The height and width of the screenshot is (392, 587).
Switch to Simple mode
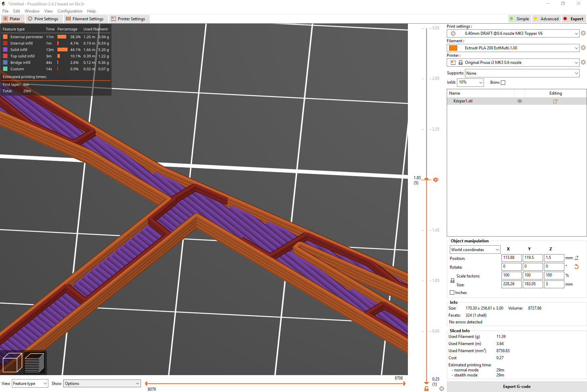click(x=519, y=19)
